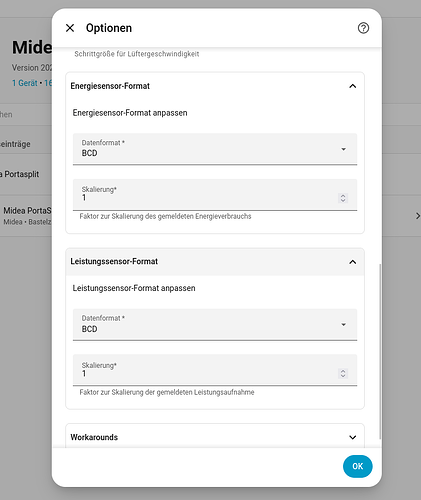Open the 1 Gerät link in background
The height and width of the screenshot is (500, 421).
(x=25, y=83)
